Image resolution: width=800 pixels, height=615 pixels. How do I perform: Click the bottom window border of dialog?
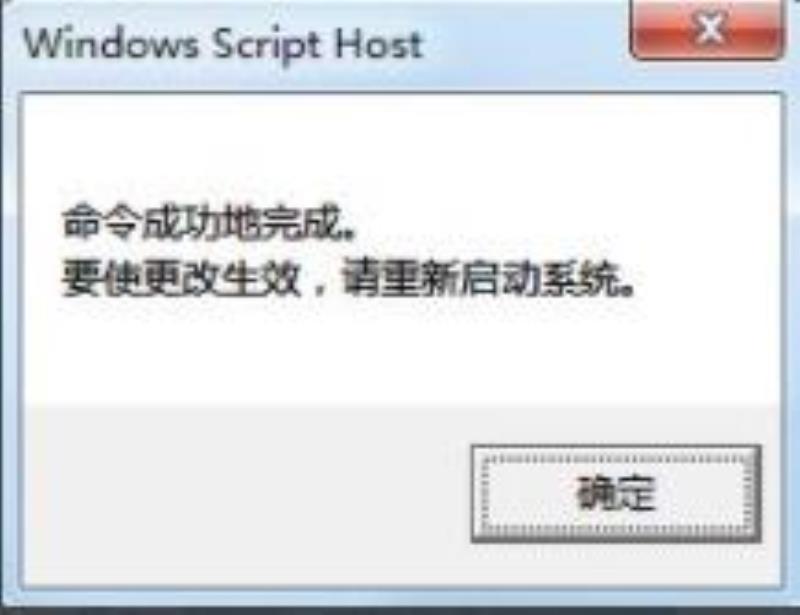click(401, 596)
